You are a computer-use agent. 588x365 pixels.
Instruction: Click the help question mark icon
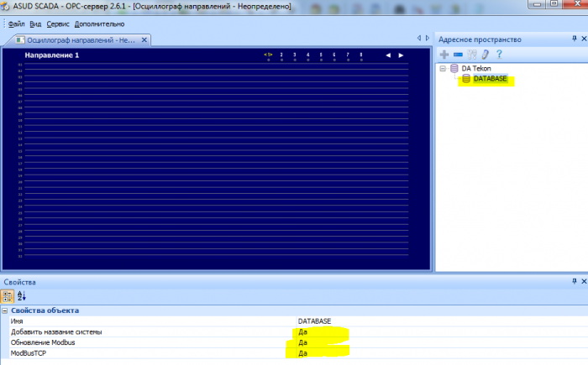point(499,55)
